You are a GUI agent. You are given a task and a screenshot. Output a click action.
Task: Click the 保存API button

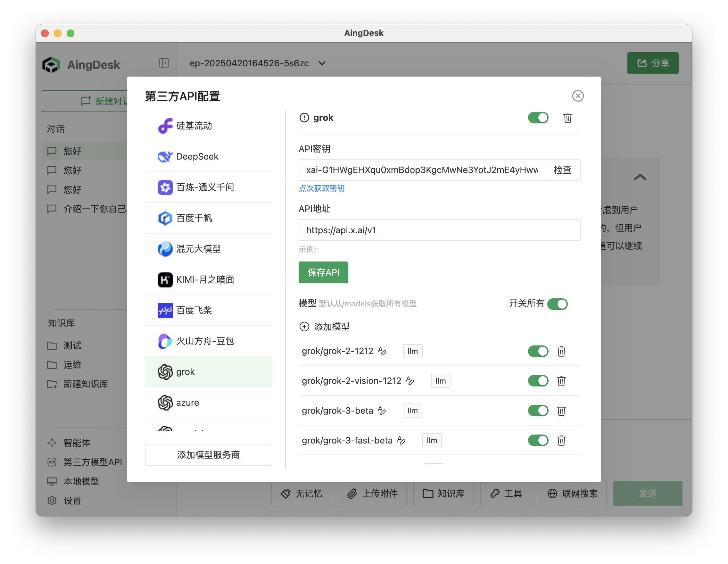[323, 273]
